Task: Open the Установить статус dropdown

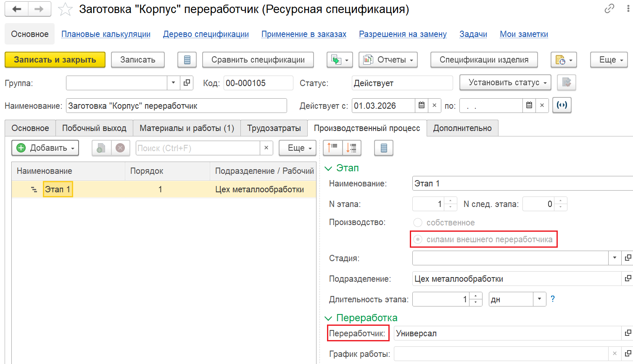Action: click(x=505, y=82)
